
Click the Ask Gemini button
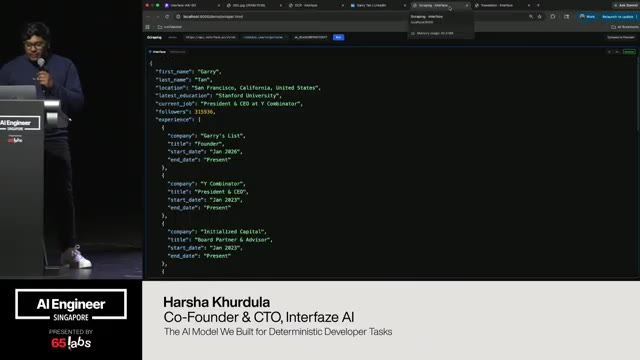click(x=626, y=5)
